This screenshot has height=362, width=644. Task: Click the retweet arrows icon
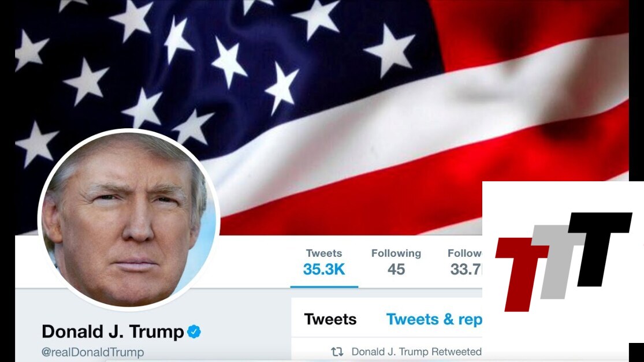click(x=337, y=352)
